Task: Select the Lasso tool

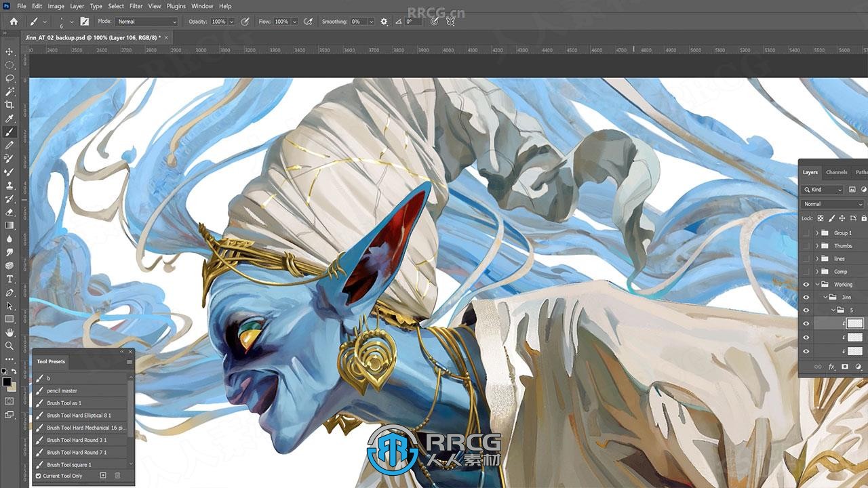Action: click(x=9, y=79)
